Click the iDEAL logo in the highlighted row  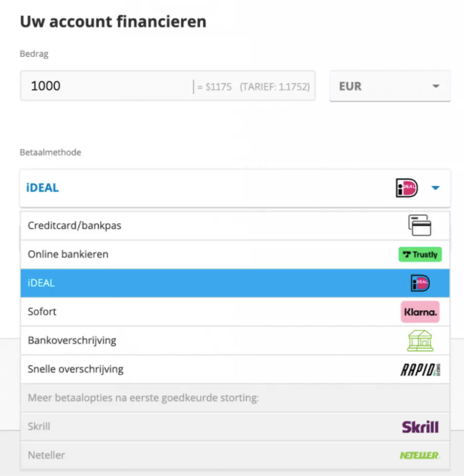[x=420, y=283]
